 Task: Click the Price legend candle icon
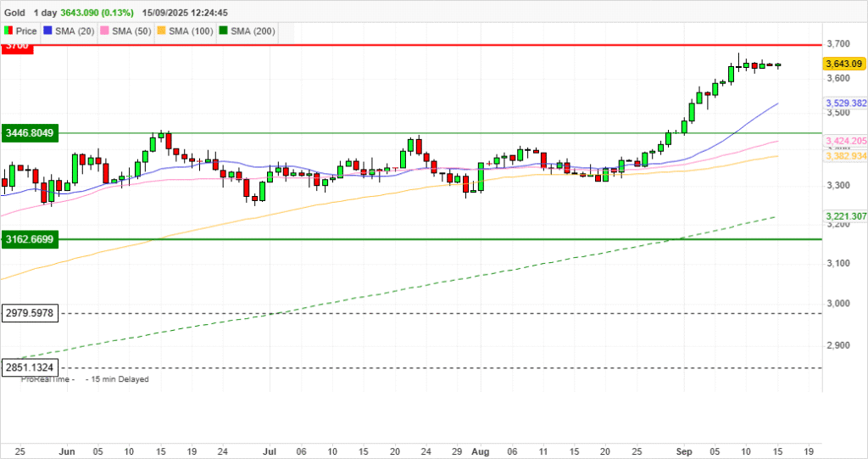coord(8,31)
